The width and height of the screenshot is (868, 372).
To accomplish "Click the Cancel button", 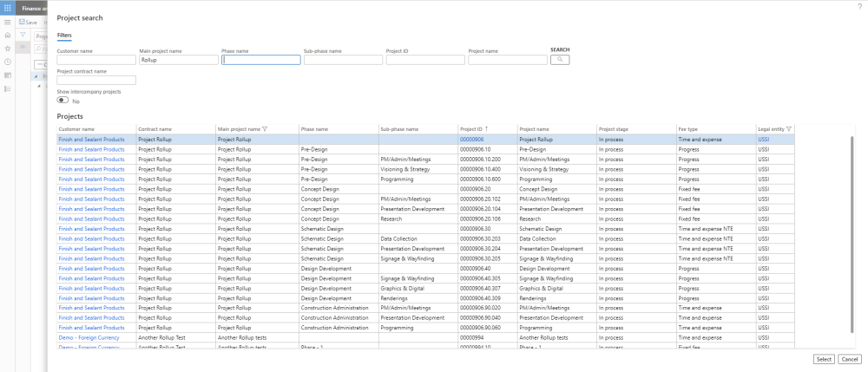I will click(850, 359).
